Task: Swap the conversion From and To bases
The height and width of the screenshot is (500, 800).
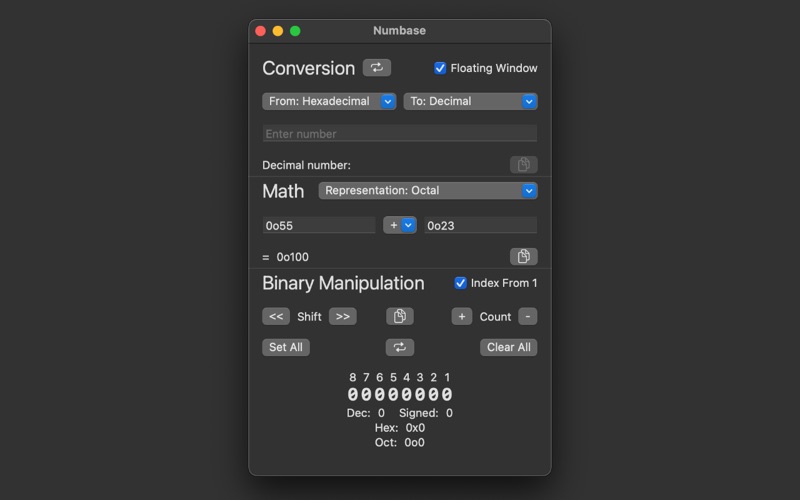Action: 377,68
